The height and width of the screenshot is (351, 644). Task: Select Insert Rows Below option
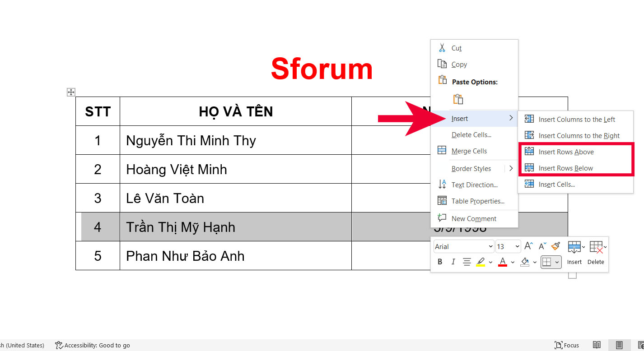tap(565, 168)
